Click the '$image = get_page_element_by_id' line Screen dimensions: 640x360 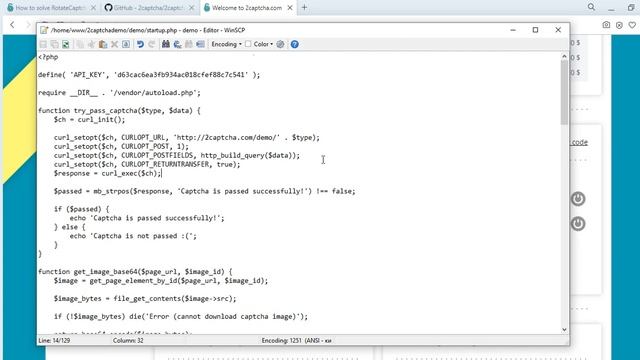point(161,281)
